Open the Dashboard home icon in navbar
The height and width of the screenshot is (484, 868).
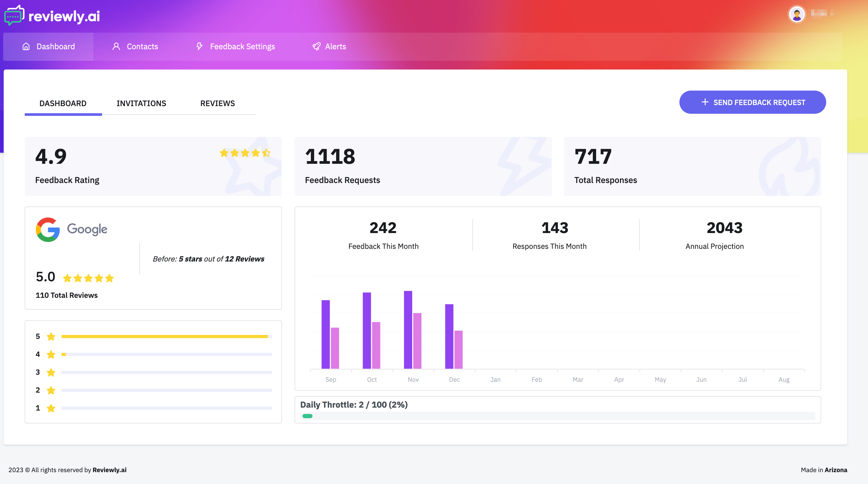click(x=26, y=46)
